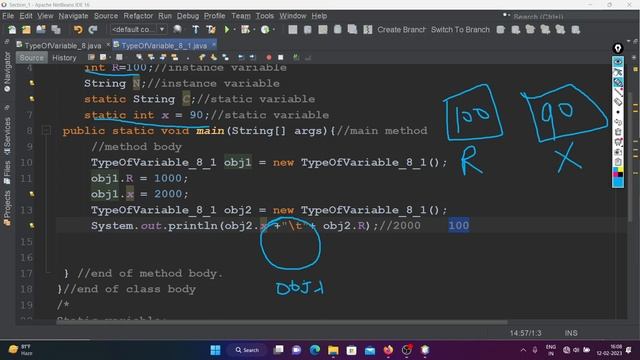Open the Debug Project dropdown arrow
This screenshot has height=360, width=640.
(254, 29)
